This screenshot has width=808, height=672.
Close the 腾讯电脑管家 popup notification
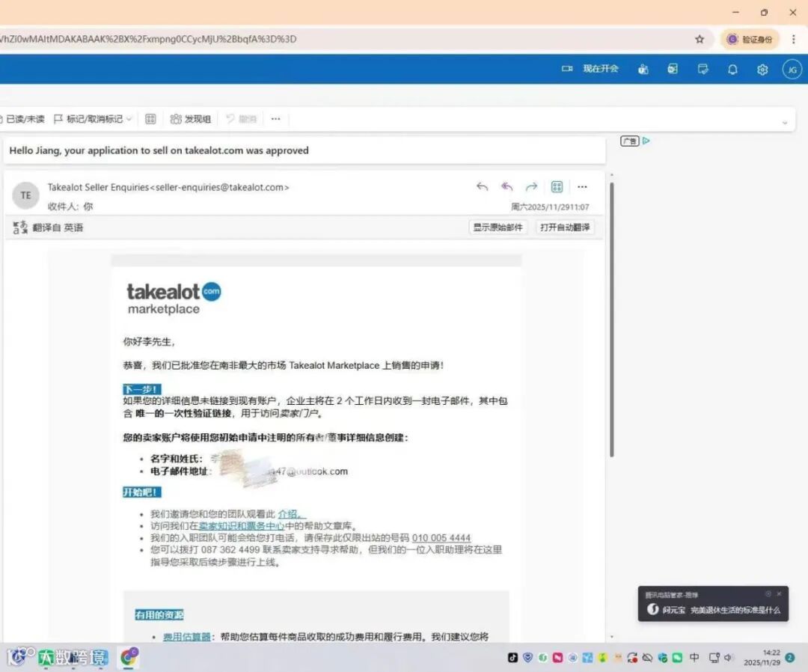[x=779, y=593]
